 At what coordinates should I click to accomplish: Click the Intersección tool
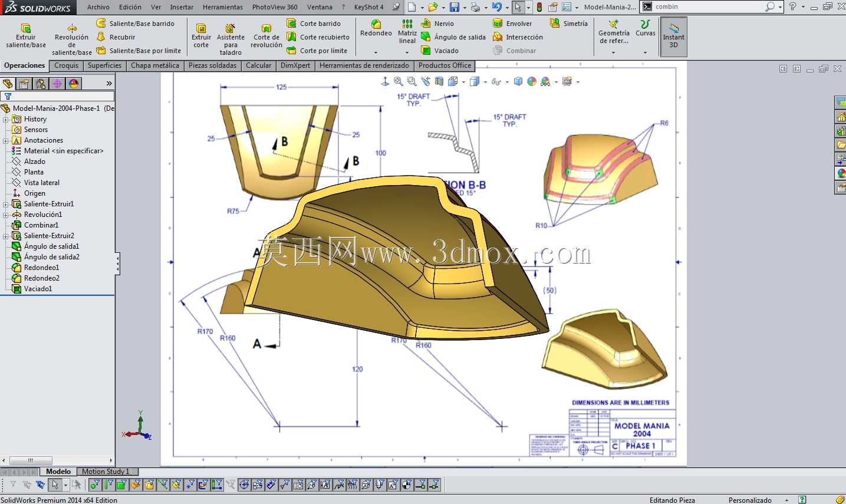point(518,37)
